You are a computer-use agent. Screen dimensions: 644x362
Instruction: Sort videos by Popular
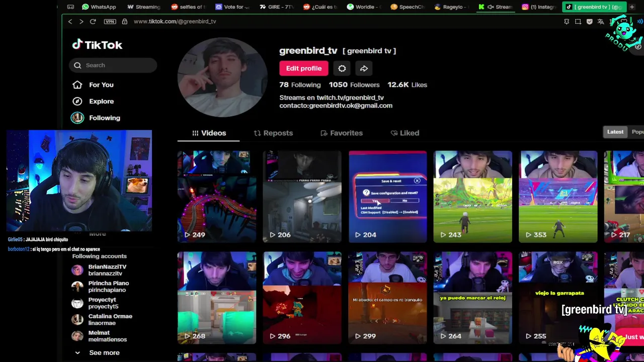[637, 132]
